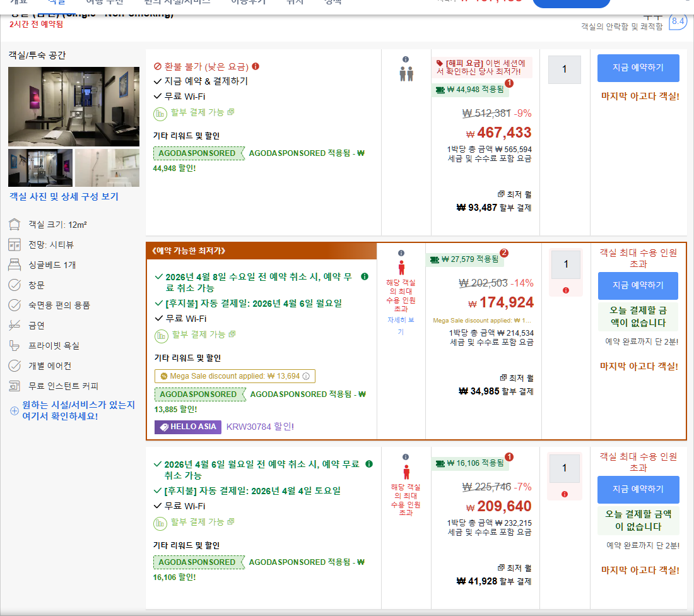
Task: Click the 2시간 전 예약됨 notice
Action: click(x=37, y=25)
